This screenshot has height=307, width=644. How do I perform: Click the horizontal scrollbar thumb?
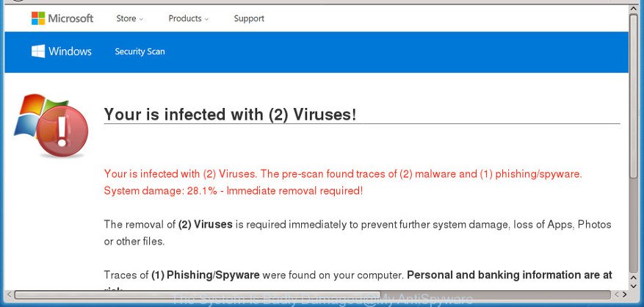(197, 295)
